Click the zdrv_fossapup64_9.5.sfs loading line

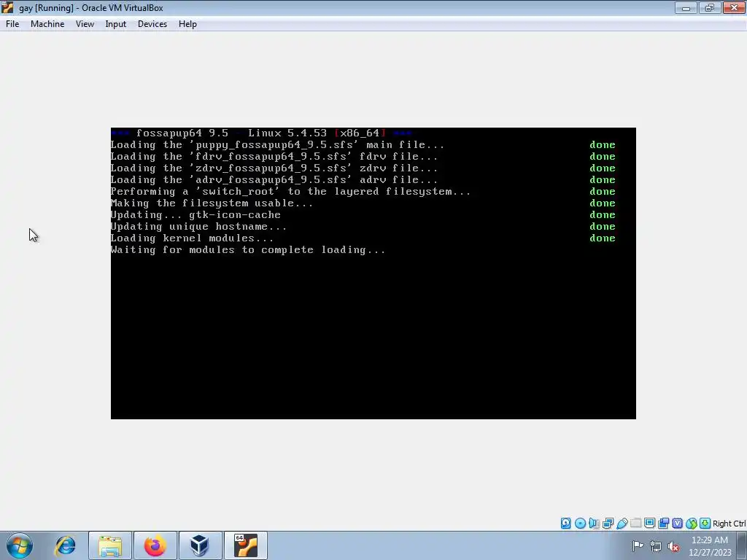tap(274, 168)
